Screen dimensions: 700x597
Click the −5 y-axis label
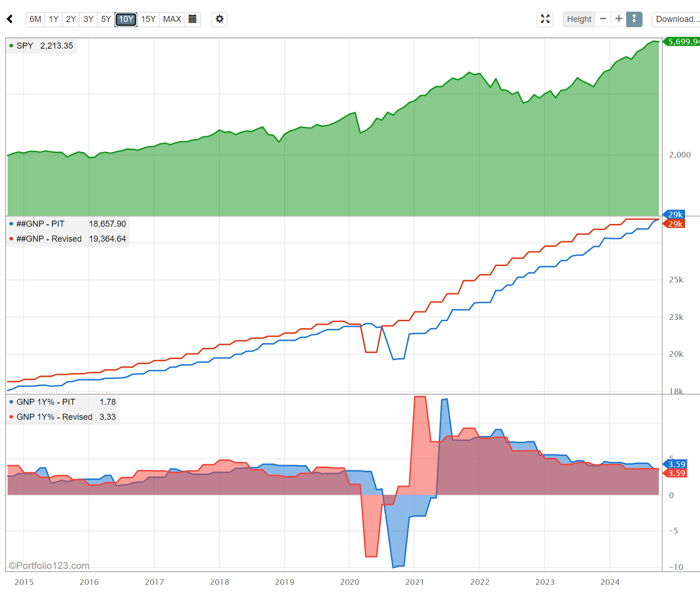pos(674,531)
